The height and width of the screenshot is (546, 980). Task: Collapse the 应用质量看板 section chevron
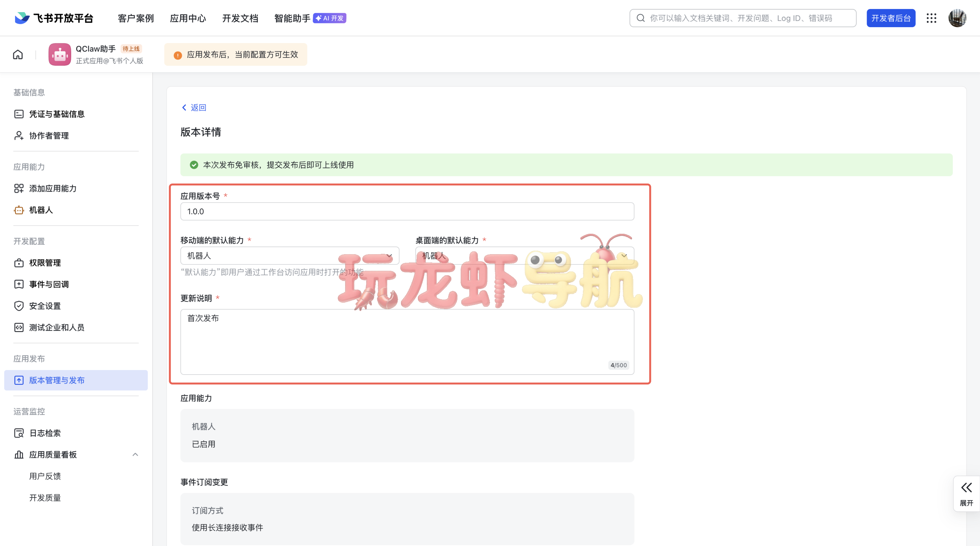point(135,454)
